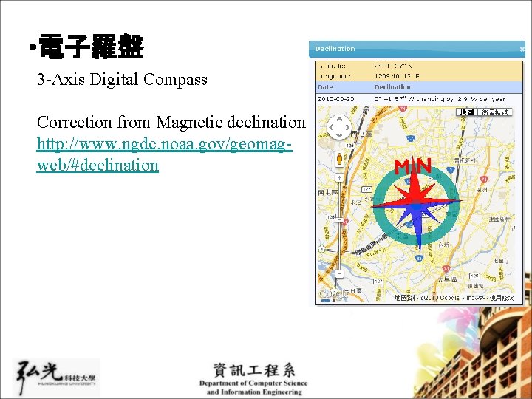This screenshot has height=399, width=532.
Task: Click the 資訊工程系 department footer text
Action: (253, 370)
